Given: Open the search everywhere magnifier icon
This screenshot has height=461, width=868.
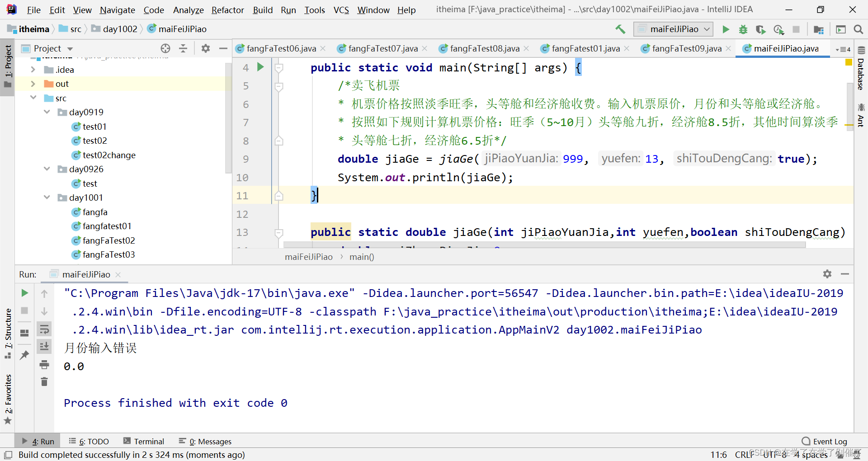Looking at the screenshot, I should (859, 29).
